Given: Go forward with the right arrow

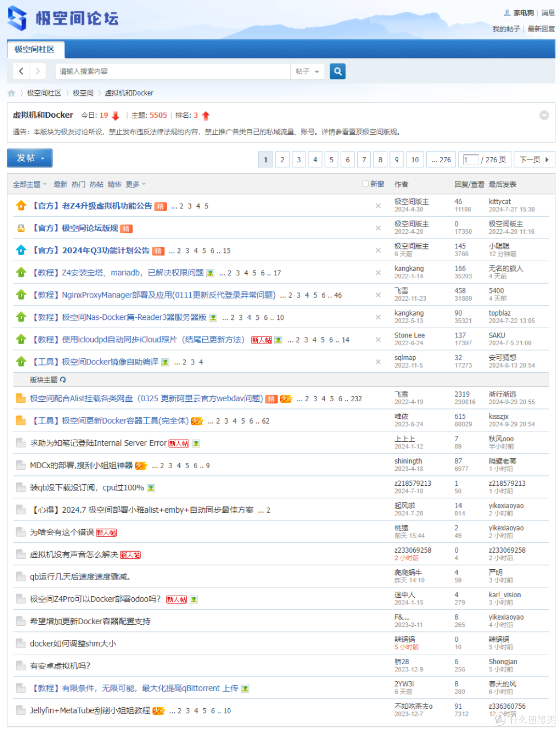Looking at the screenshot, I should tap(38, 71).
